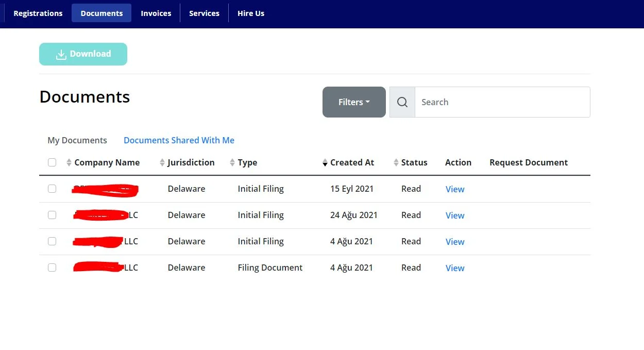
Task: View the Filing Document row
Action: pos(455,268)
